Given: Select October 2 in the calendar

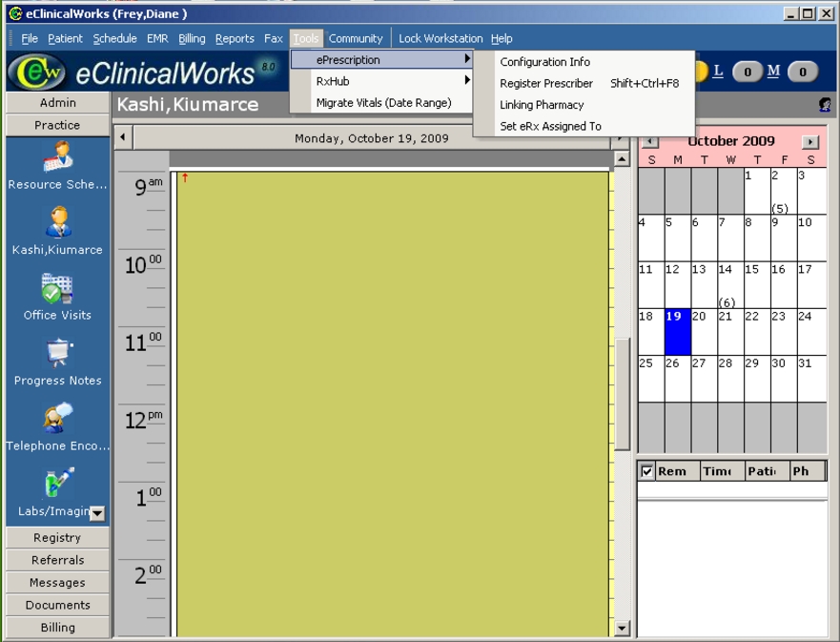Looking at the screenshot, I should point(784,191).
